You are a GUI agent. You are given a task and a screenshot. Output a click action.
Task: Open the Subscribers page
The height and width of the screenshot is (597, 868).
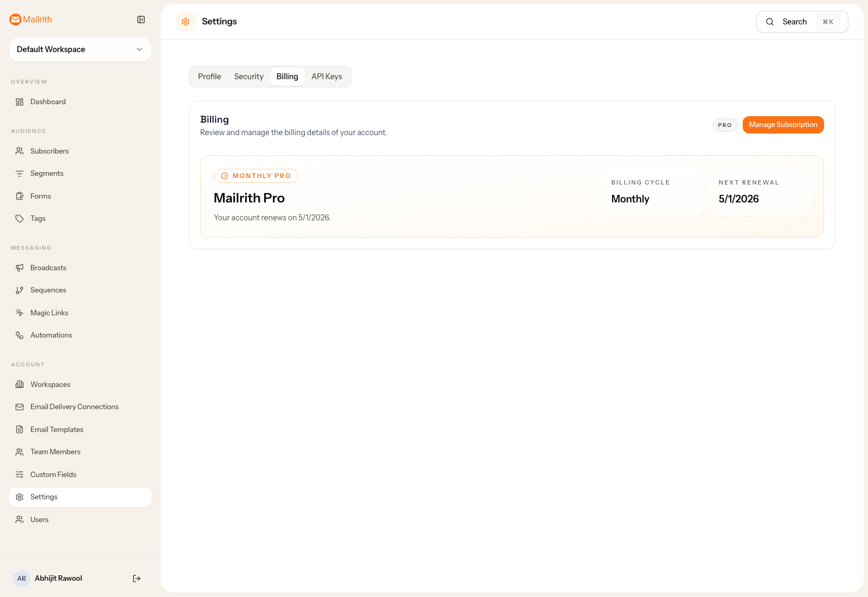tap(49, 151)
